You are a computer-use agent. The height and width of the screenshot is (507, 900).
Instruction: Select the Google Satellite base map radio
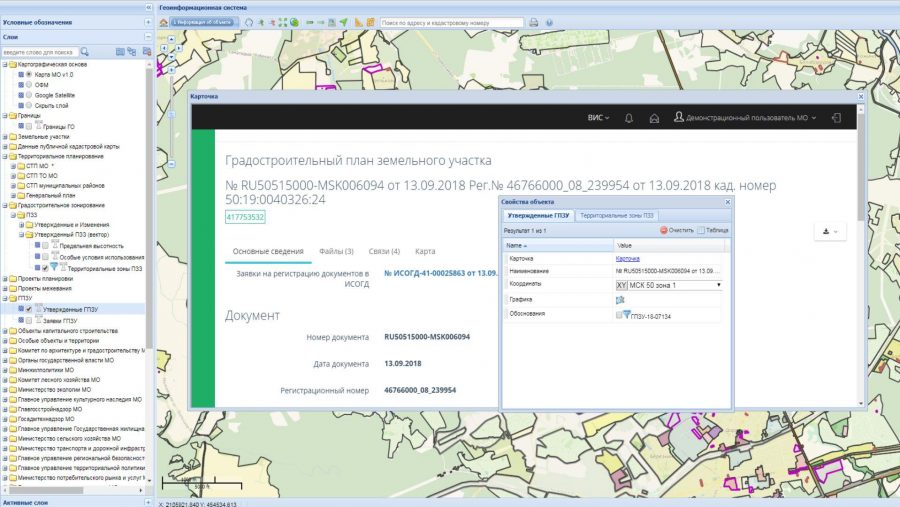29,95
